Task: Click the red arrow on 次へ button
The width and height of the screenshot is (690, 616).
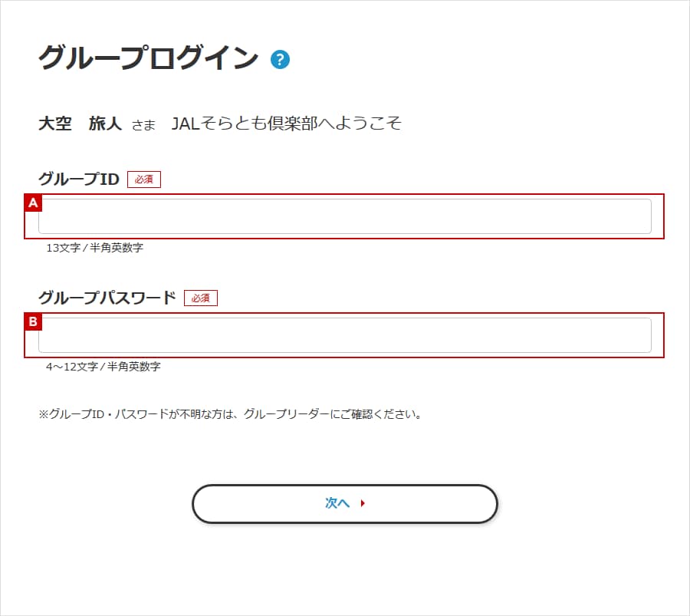Action: coord(363,504)
